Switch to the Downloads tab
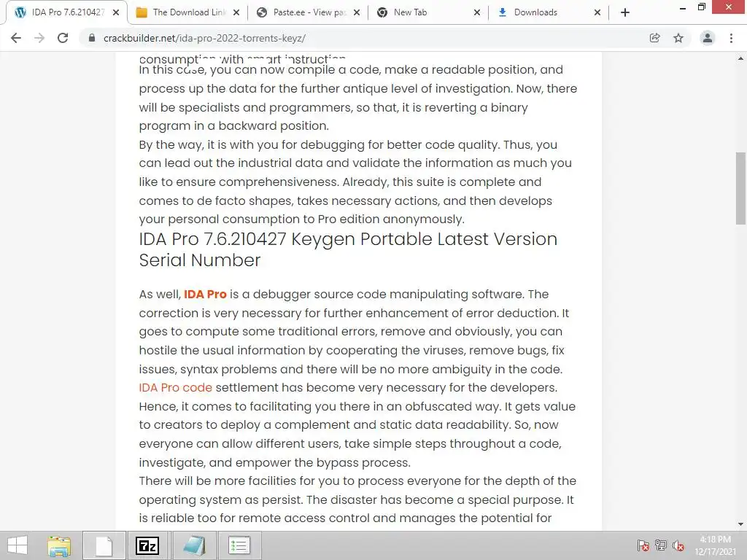Viewport: 747px width, 560px height. pos(548,12)
